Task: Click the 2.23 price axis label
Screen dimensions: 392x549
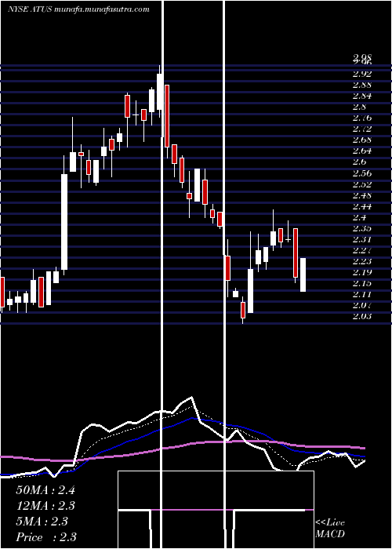Action: click(x=362, y=261)
